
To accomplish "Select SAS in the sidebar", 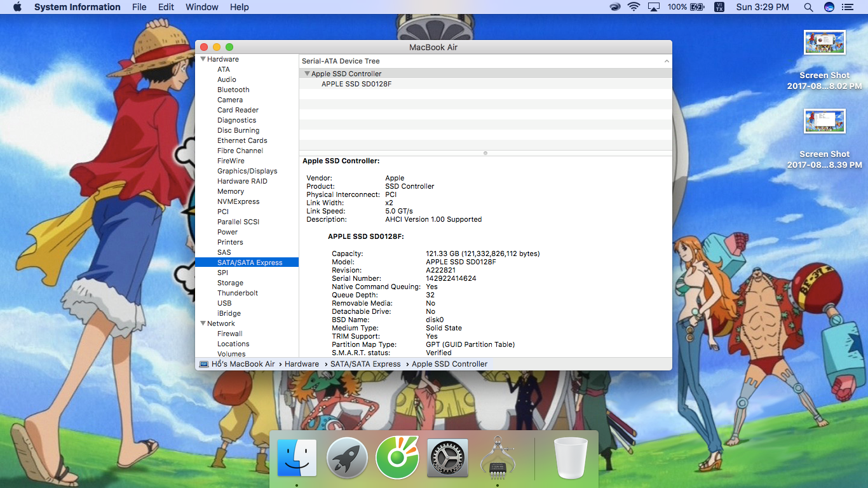I will 224,252.
